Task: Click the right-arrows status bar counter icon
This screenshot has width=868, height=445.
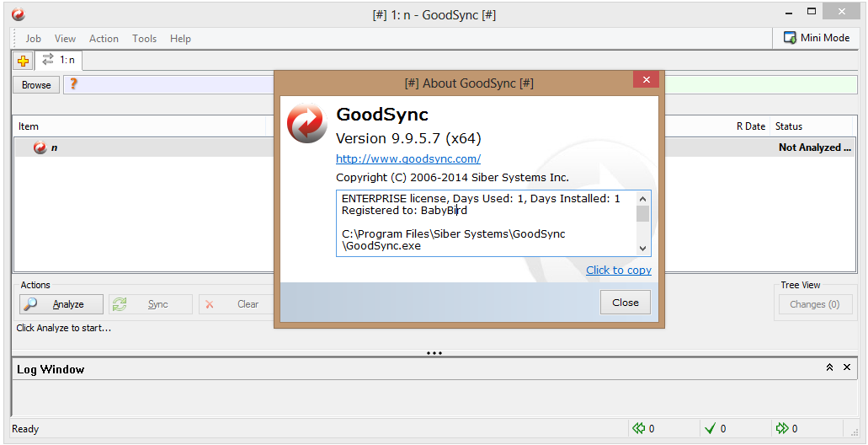Action: [782, 428]
